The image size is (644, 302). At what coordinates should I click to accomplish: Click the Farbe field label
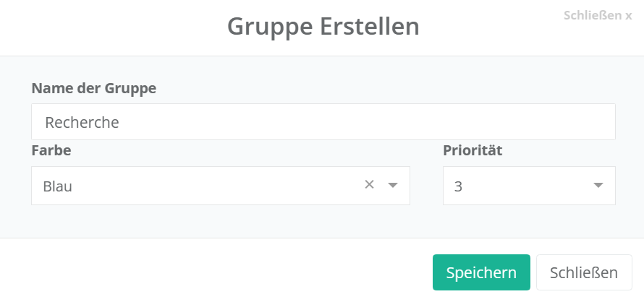pos(51,151)
